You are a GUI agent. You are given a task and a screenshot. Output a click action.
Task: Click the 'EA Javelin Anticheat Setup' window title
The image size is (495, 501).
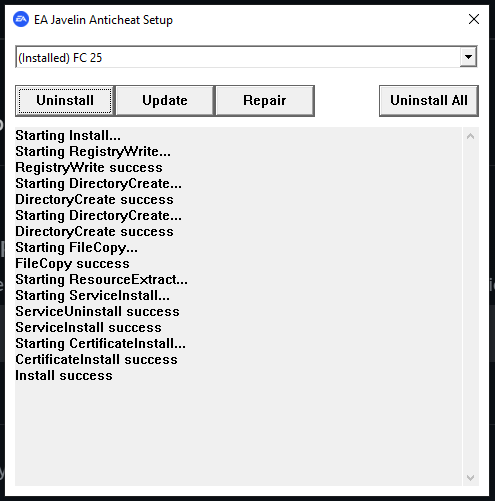pos(103,20)
